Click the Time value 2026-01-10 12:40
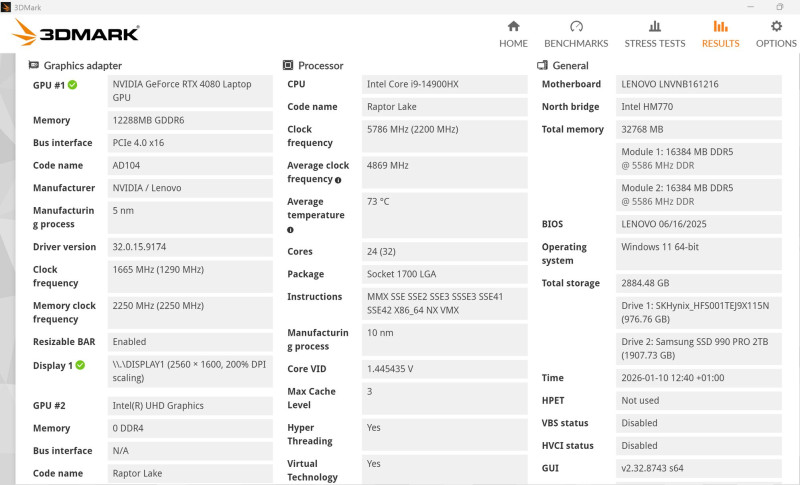The image size is (800, 485). [698, 378]
